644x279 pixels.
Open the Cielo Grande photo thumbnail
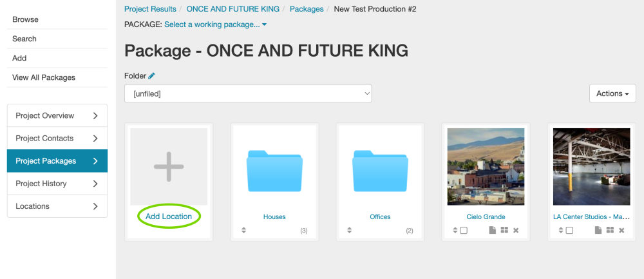(486, 167)
